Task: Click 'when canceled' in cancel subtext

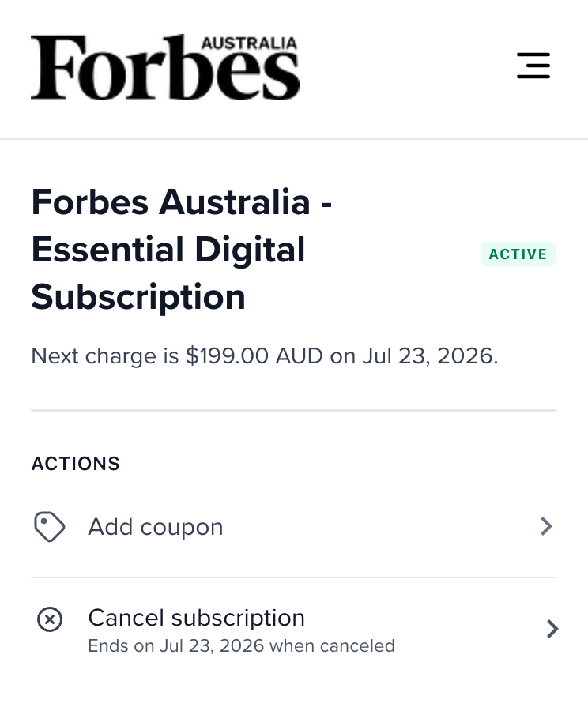Action: point(332,646)
